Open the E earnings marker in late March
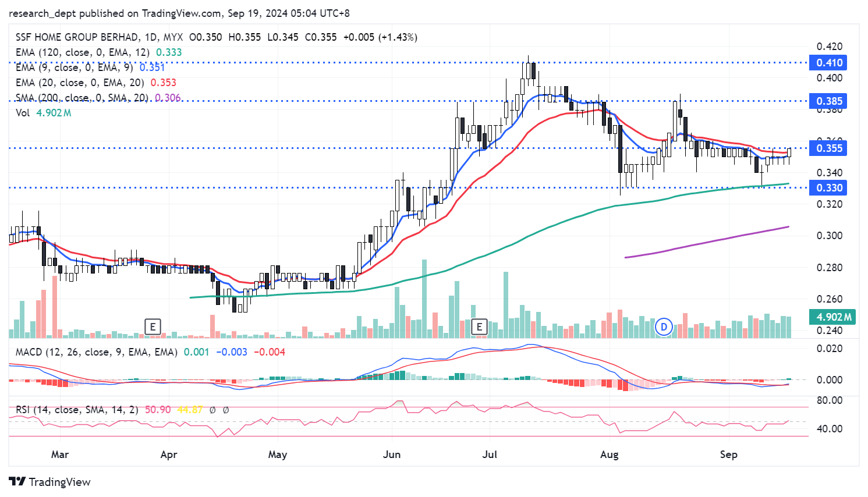The width and height of the screenshot is (868, 497). [153, 326]
